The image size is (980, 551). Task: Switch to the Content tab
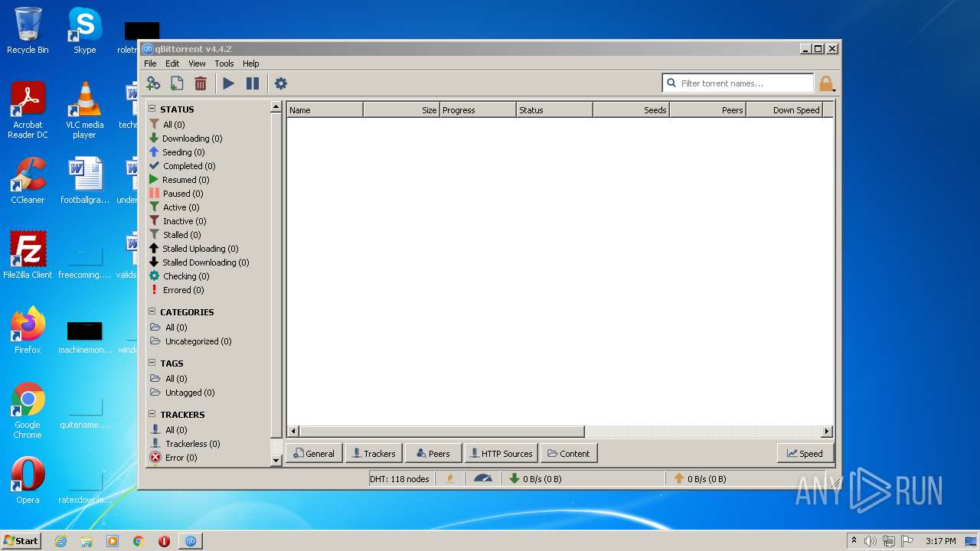[569, 453]
